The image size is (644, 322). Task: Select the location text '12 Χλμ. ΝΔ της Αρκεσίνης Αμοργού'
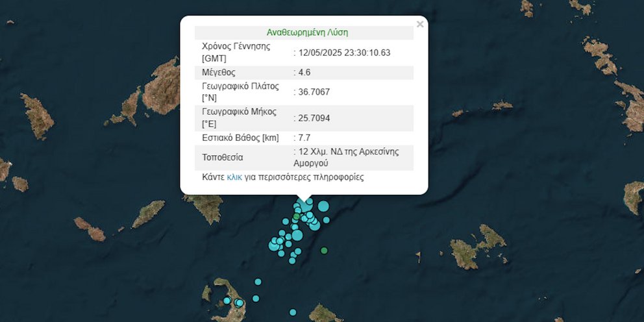point(346,157)
